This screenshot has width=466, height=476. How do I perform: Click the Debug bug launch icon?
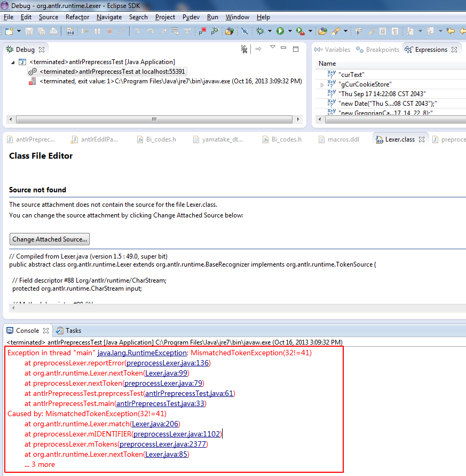pos(260,31)
